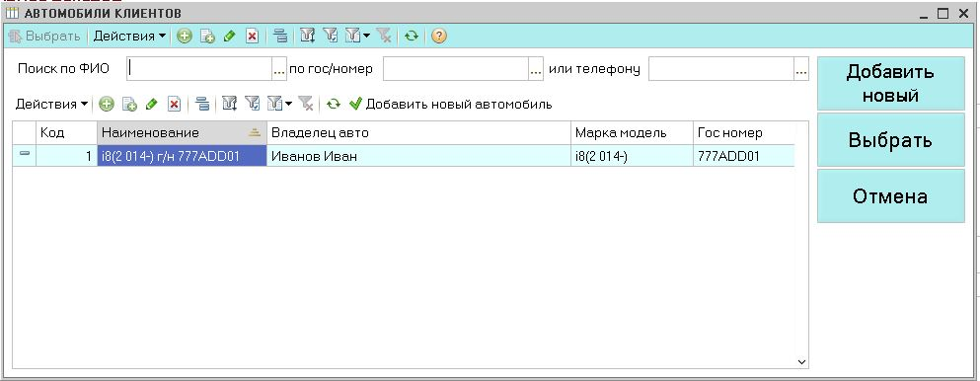Click the Edit pencil icon in upper toolbar
Screen dimensions: 980x381
click(229, 37)
